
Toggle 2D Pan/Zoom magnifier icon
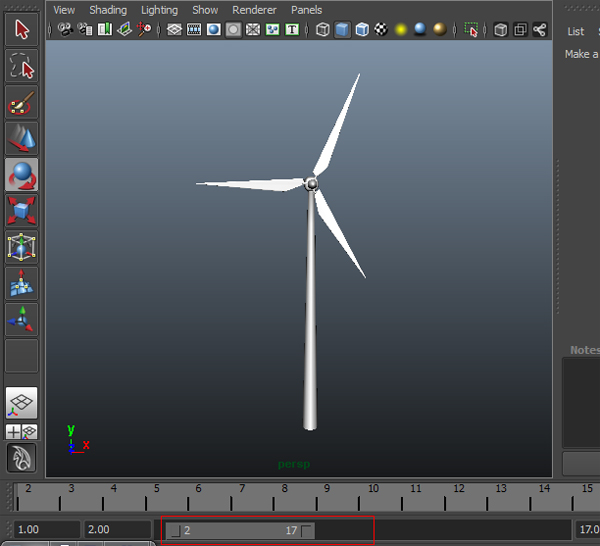(144, 29)
